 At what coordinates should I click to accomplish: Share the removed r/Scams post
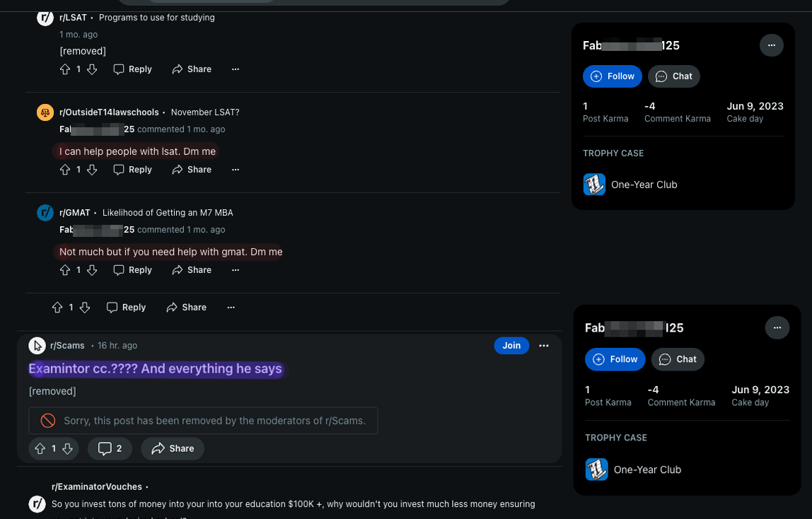tap(173, 448)
